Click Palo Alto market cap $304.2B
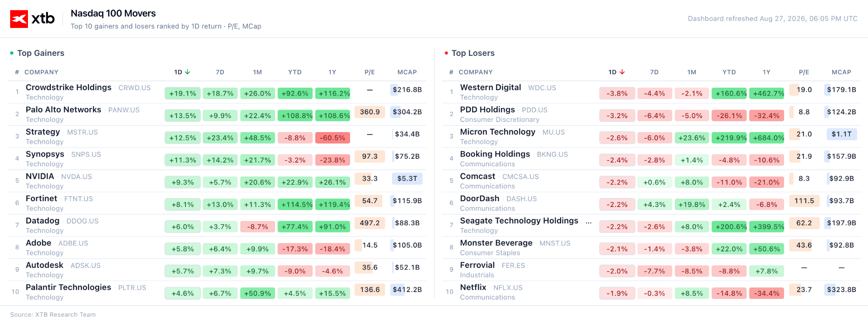Image resolution: width=868 pixels, height=323 pixels. point(407,112)
